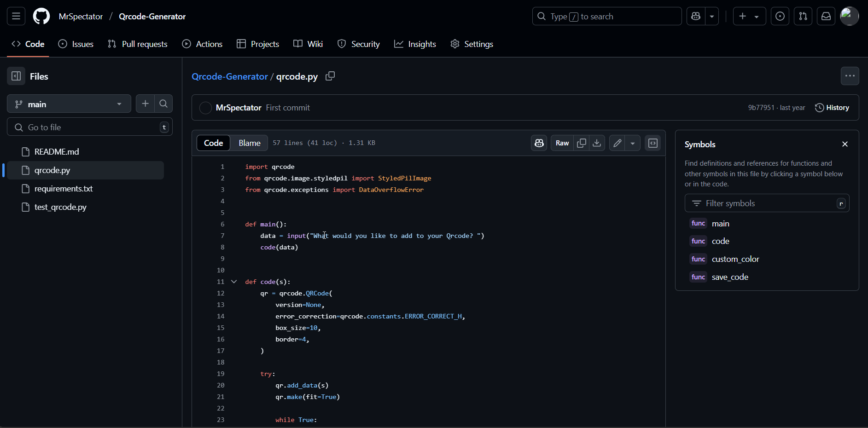Open the create new plus dropdown
Image resolution: width=868 pixels, height=428 pixels.
click(749, 17)
